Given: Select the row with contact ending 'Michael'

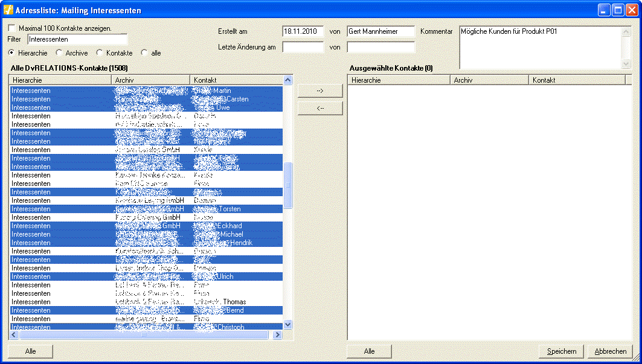Looking at the screenshot, I should coord(146,234).
